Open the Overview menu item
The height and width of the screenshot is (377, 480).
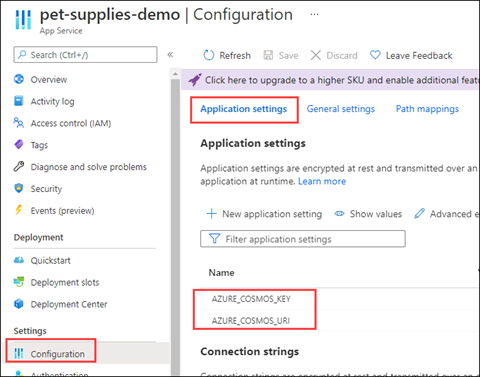click(x=49, y=80)
